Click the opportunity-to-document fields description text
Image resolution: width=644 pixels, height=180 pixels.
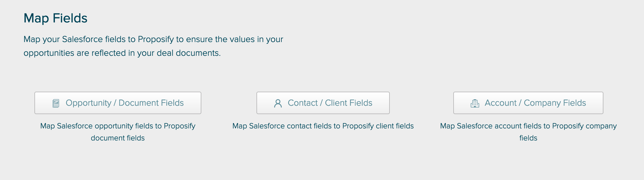[118, 132]
